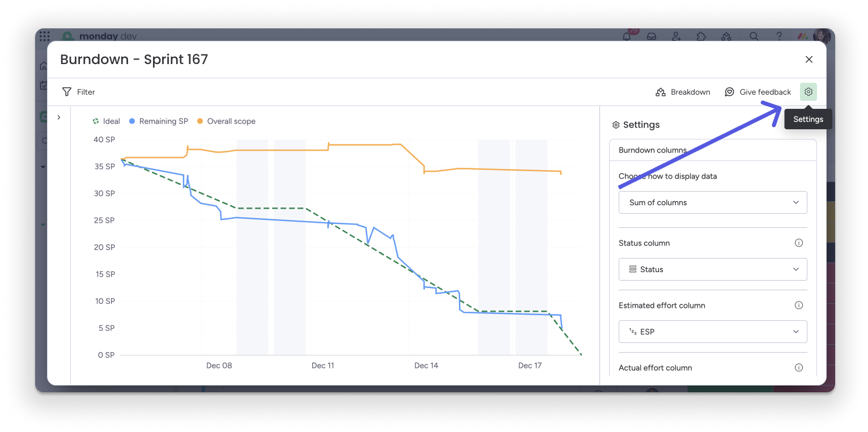Click the Settings gear icon
The height and width of the screenshot is (432, 868).
(808, 91)
